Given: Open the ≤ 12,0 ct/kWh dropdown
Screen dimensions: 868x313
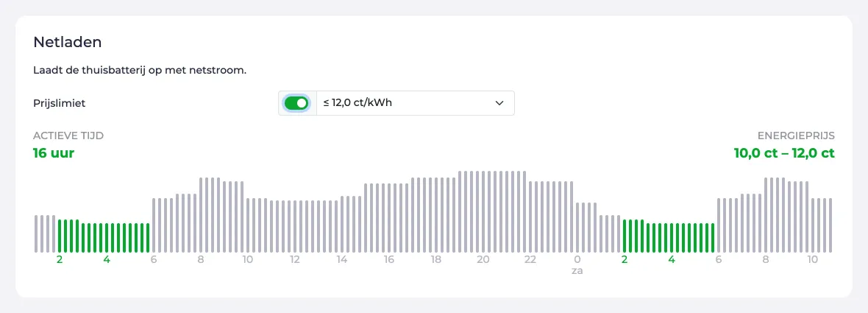Looking at the screenshot, I should tap(415, 103).
